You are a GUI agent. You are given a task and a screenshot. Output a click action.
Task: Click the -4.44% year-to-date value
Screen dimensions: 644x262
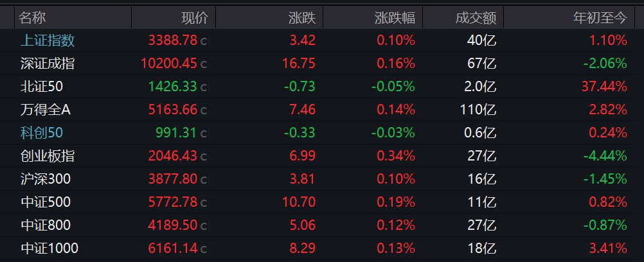[x=605, y=155]
